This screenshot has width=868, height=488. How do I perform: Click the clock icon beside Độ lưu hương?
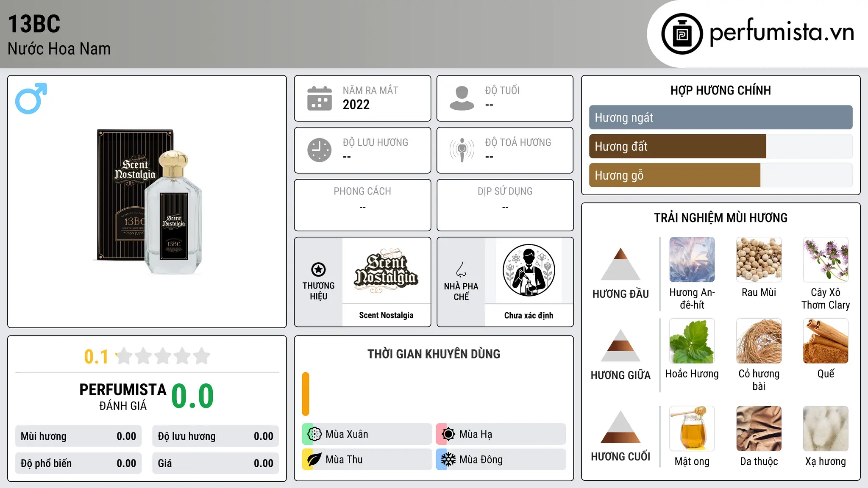pos(320,150)
